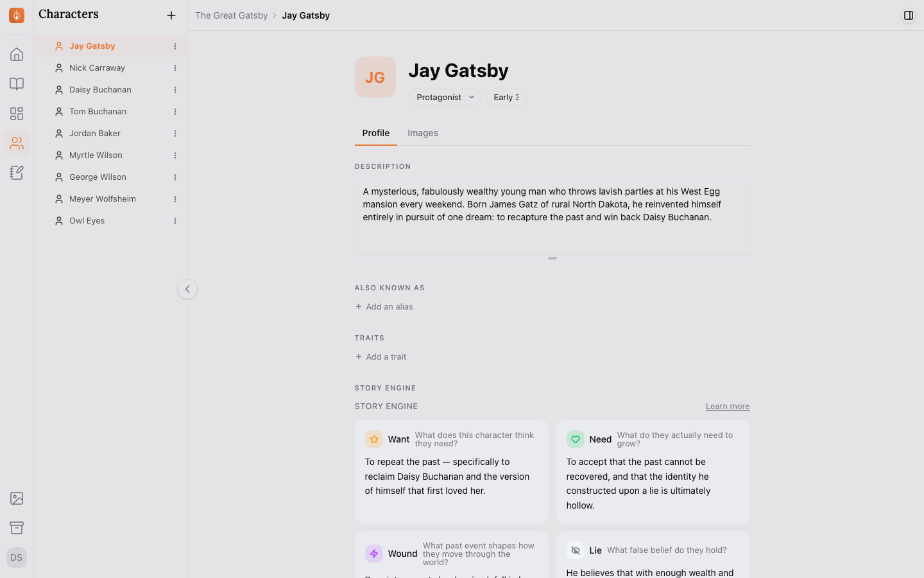This screenshot has width=924, height=578.
Task: Open Meyer Wolfsheim row options menu
Action: 175,199
